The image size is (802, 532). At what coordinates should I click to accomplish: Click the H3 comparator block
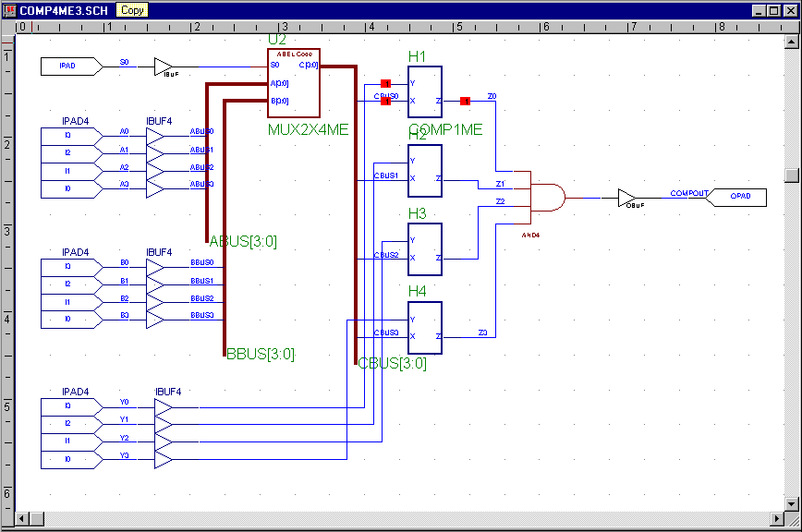[426, 249]
